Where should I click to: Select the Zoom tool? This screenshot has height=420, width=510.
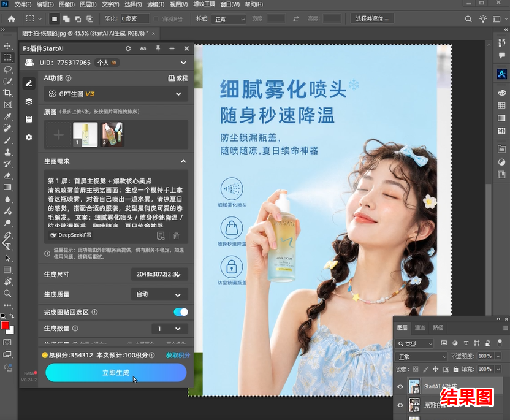7,294
